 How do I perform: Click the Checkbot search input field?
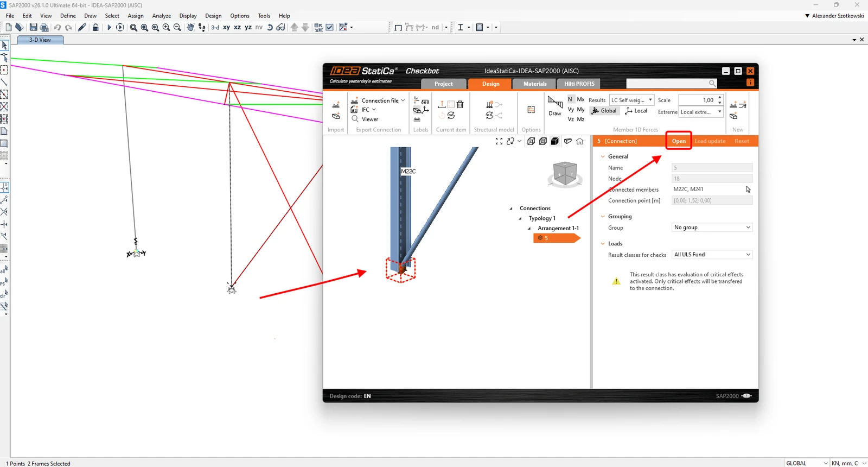(x=672, y=83)
